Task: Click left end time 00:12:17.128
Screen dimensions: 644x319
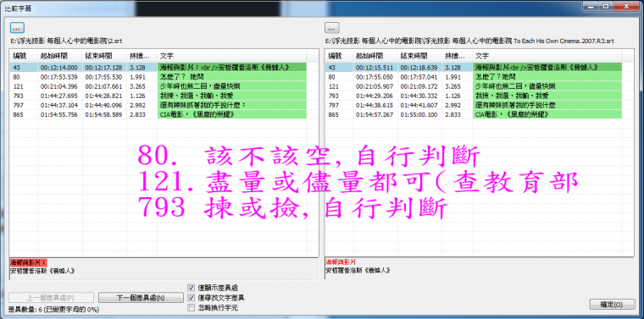Action: pos(103,67)
